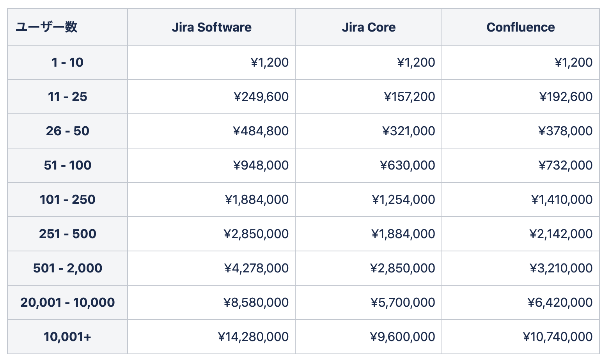
Task: Click the 20,001 - 10,000 row header
Action: 67,302
